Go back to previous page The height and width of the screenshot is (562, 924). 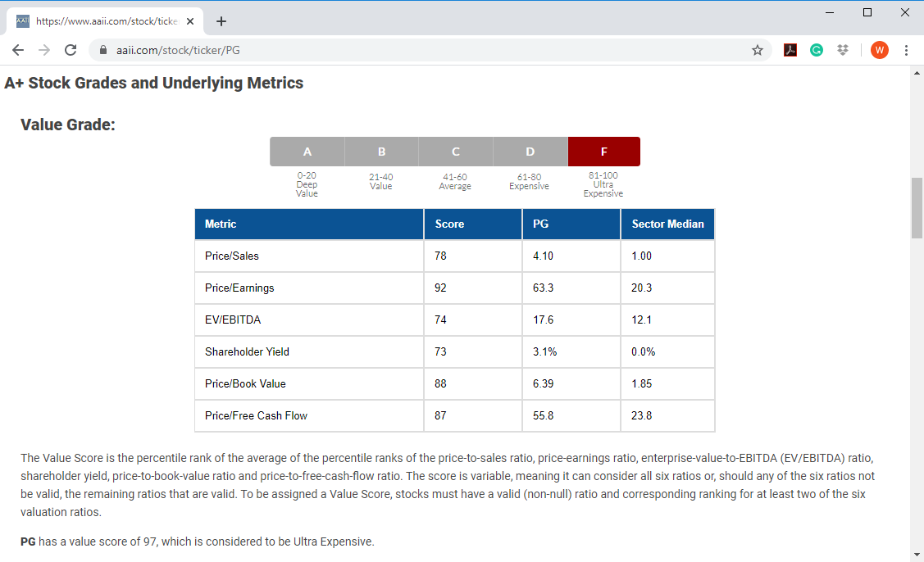(x=18, y=50)
